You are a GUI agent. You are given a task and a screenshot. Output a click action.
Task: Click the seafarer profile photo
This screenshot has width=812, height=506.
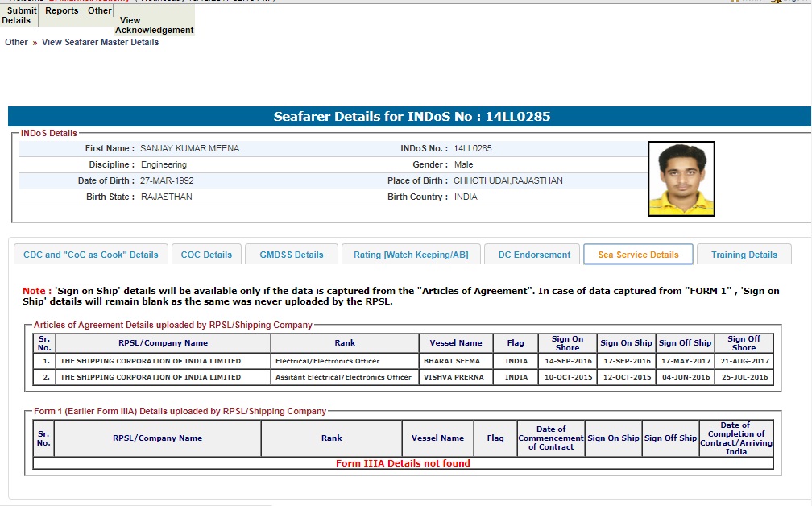point(681,179)
